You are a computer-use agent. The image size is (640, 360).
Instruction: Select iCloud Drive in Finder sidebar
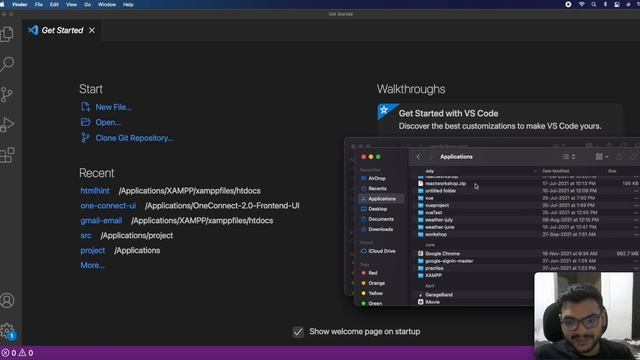(x=381, y=251)
